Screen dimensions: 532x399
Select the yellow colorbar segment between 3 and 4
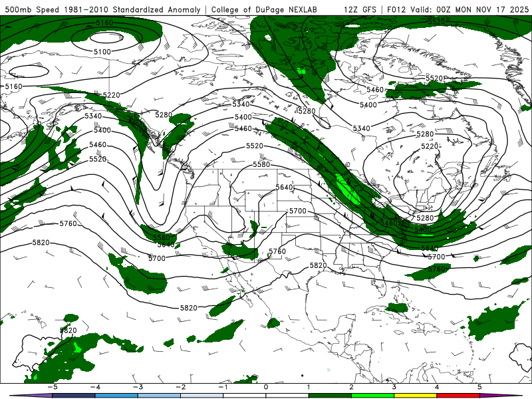[416, 396]
